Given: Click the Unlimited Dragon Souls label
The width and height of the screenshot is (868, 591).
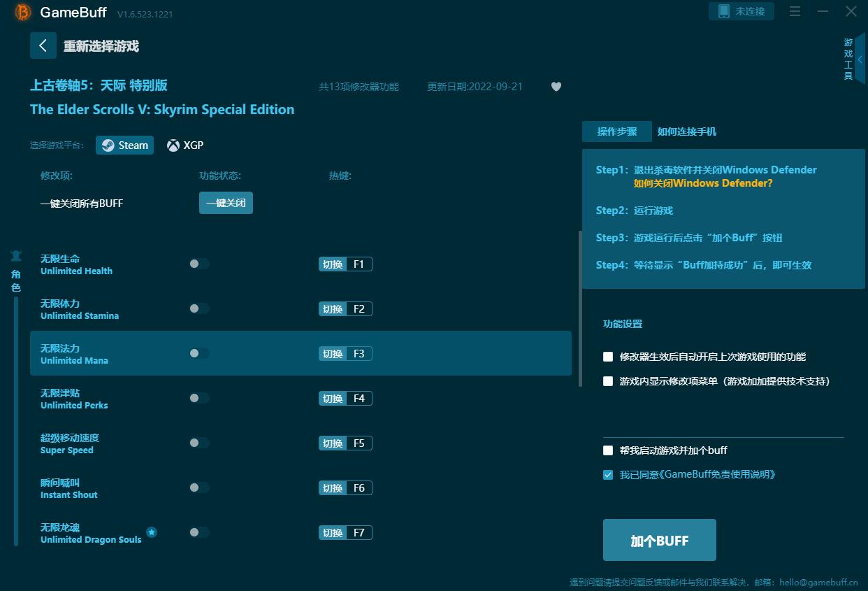Looking at the screenshot, I should click(91, 533).
